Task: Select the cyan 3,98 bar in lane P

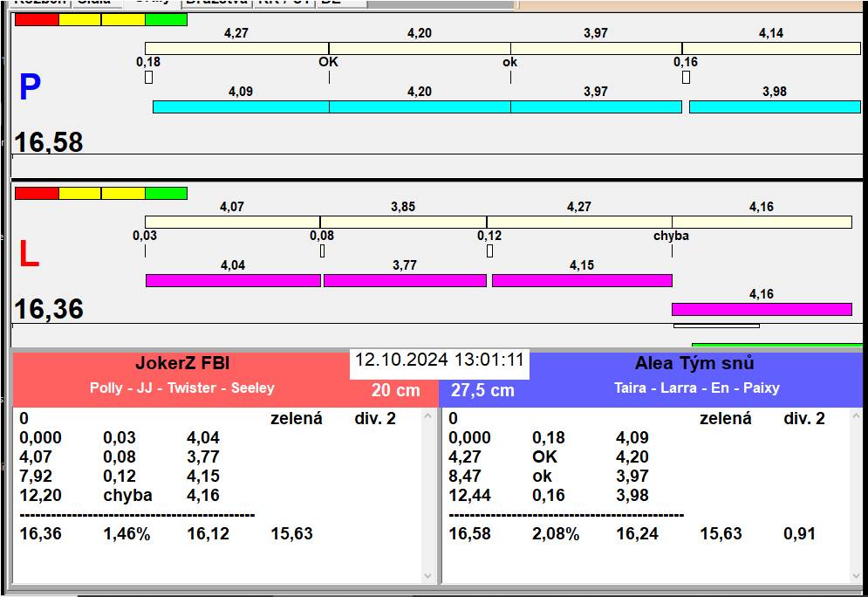Action: coord(775,106)
